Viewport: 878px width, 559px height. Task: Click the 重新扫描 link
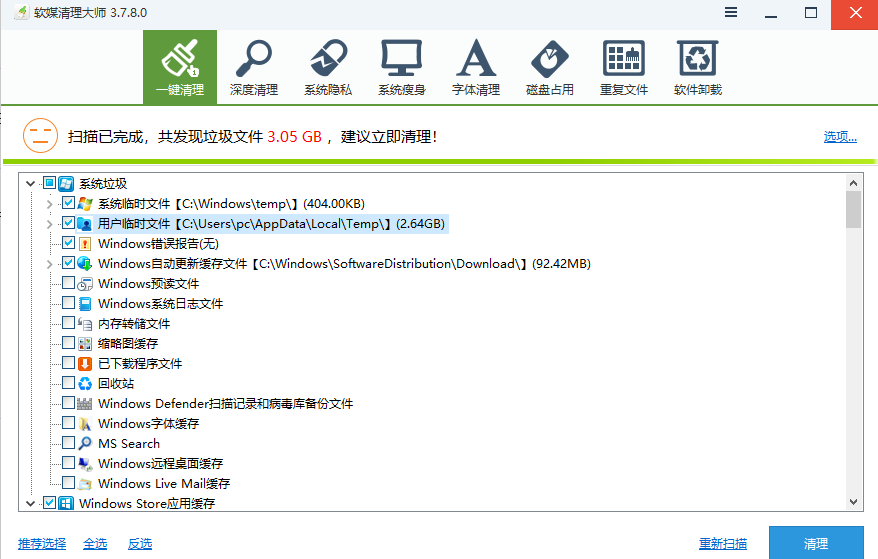[723, 543]
